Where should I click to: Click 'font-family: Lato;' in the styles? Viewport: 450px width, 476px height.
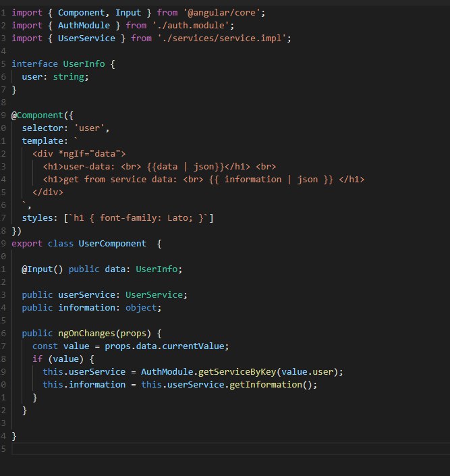tap(146, 218)
